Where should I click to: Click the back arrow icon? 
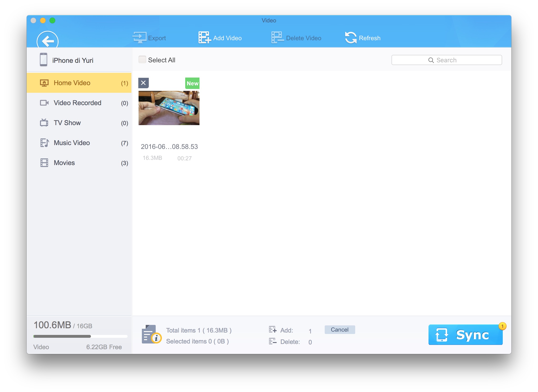pyautogui.click(x=48, y=40)
